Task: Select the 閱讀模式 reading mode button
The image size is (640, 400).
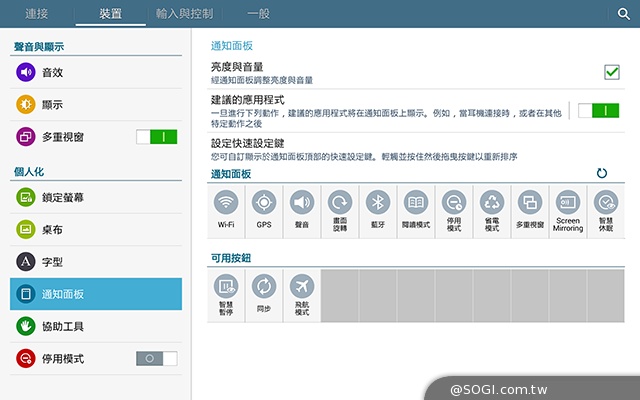Action: coord(416,211)
